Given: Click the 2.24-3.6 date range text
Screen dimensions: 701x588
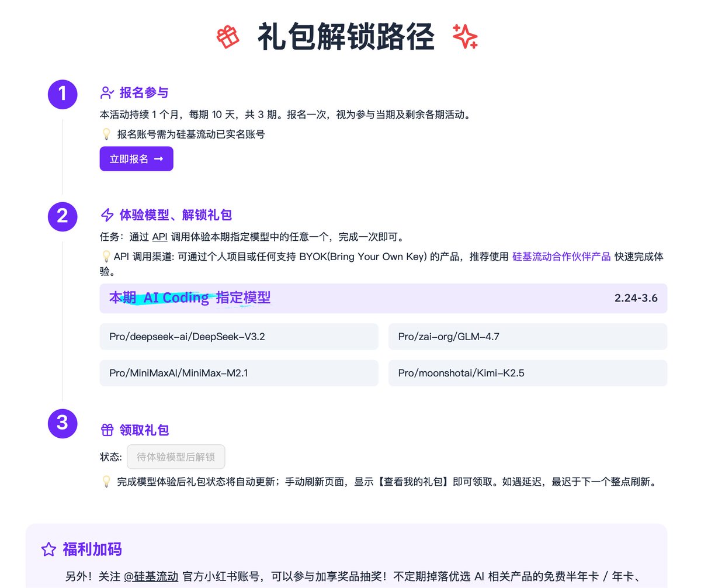Looking at the screenshot, I should 636,298.
